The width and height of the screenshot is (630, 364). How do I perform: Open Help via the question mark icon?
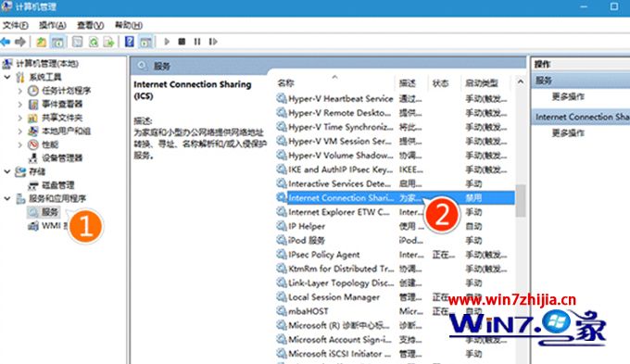[130, 42]
